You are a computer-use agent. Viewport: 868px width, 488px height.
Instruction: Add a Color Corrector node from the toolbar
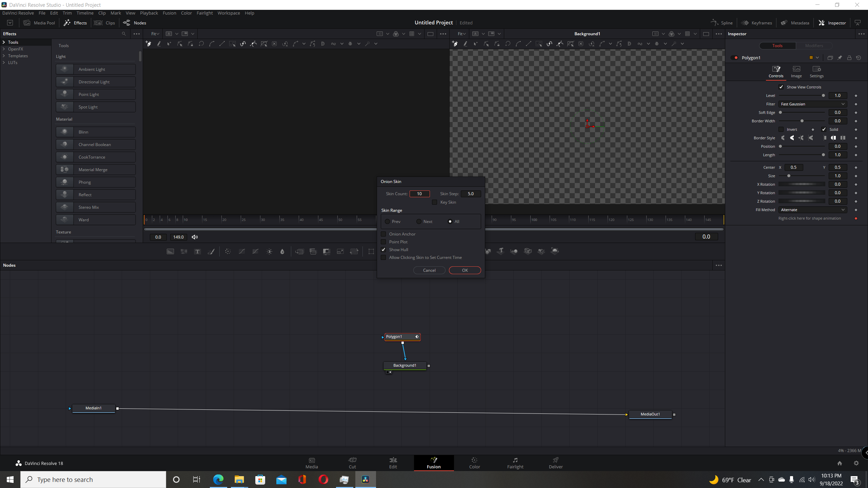coord(228,251)
